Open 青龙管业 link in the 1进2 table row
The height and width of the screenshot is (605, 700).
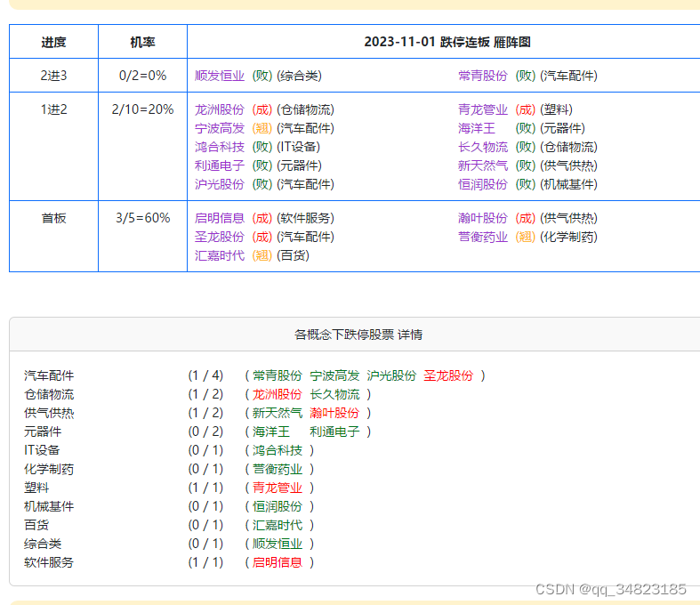tap(483, 109)
